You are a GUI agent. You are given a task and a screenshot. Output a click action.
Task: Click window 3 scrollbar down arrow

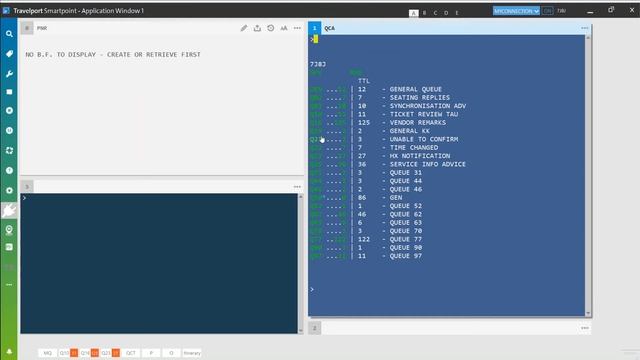click(301, 330)
